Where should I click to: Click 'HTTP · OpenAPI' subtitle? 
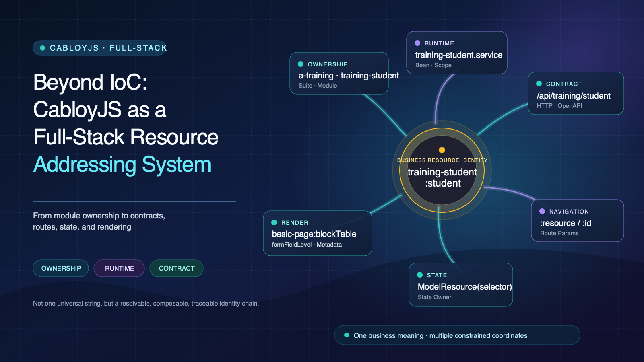[559, 106]
